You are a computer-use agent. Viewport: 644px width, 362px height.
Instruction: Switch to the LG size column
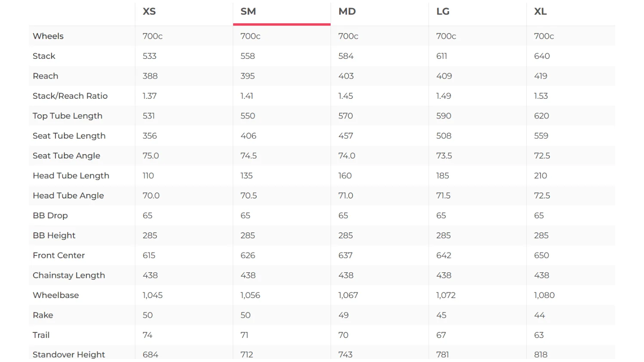point(443,12)
